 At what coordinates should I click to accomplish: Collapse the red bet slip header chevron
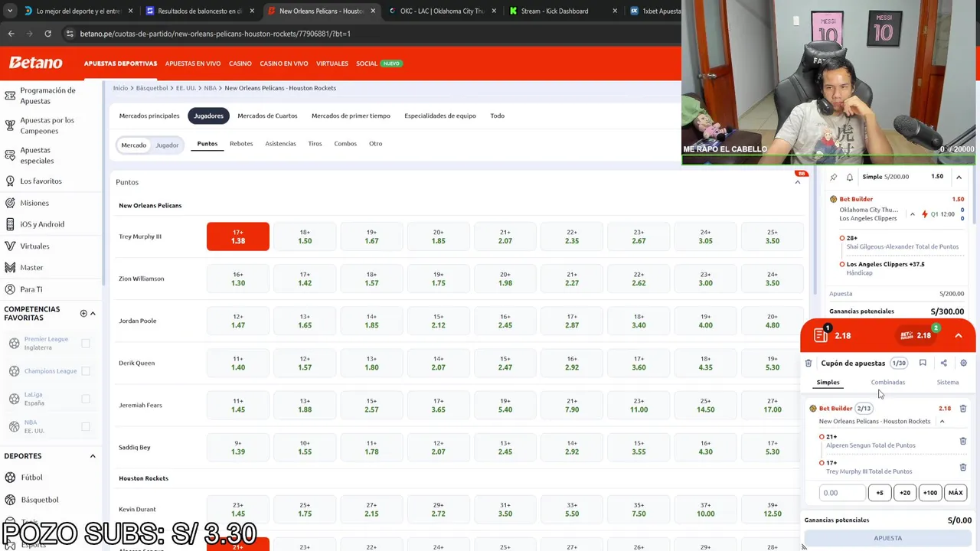(x=959, y=335)
